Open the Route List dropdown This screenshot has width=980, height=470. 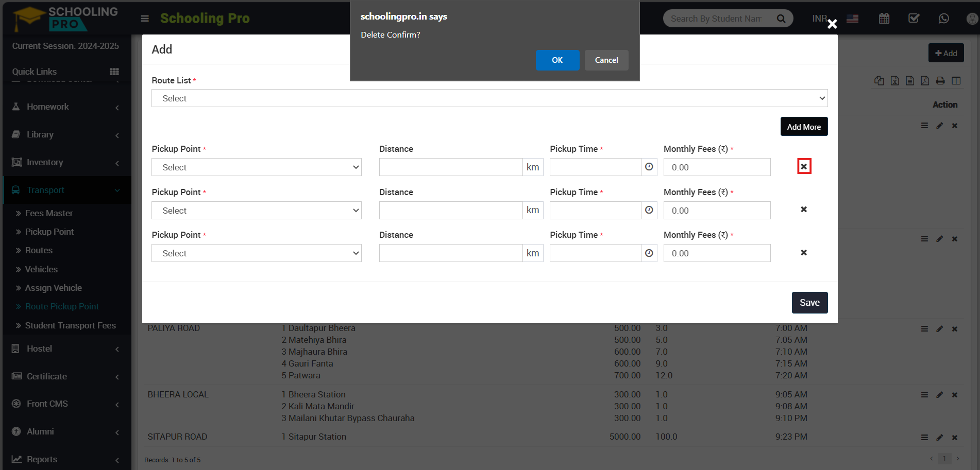click(x=489, y=98)
